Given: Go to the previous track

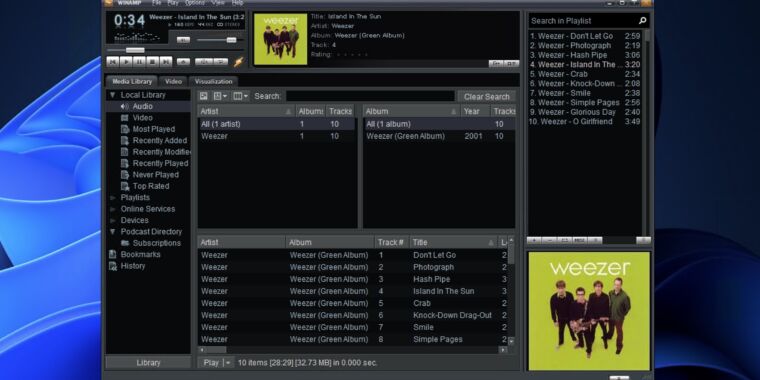Looking at the screenshot, I should pos(113,62).
